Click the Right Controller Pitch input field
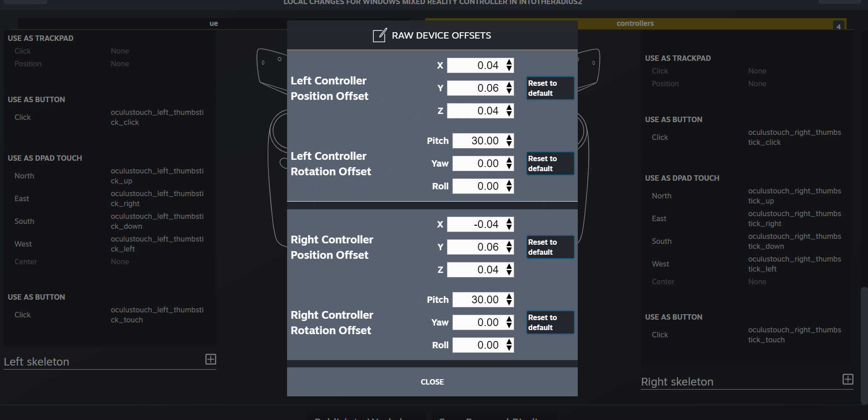 [478, 300]
